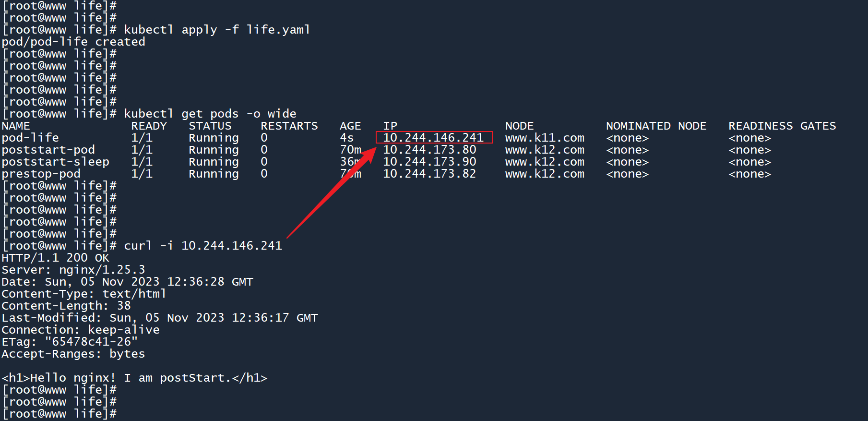868x421 pixels.
Task: Click the Server: nginx/1.25.3 header line
Action: [x=73, y=270]
